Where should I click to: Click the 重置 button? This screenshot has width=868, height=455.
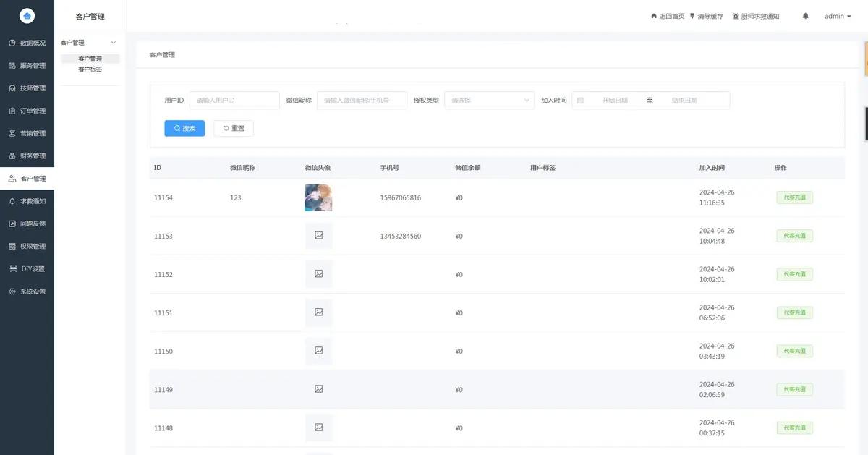[x=234, y=128]
